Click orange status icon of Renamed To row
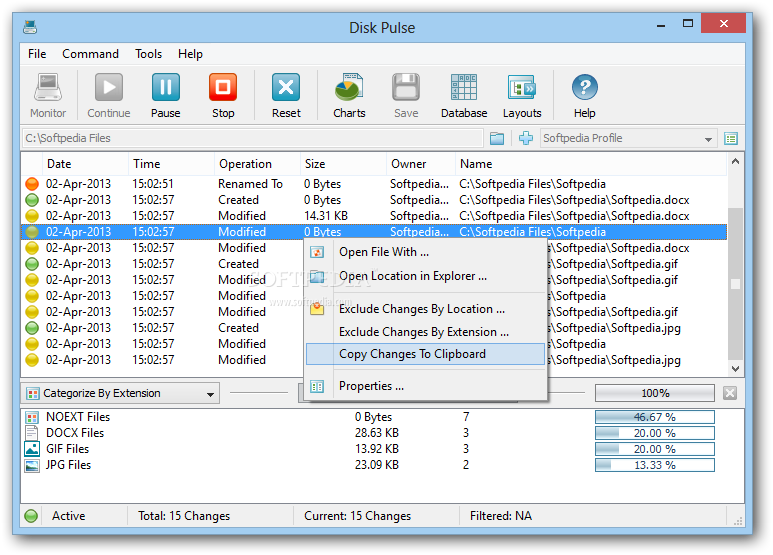 tap(32, 184)
